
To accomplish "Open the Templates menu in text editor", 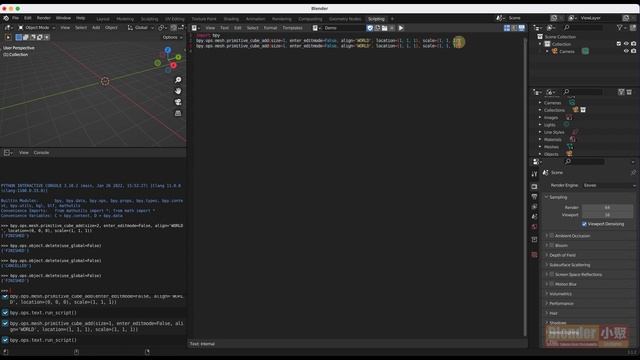I will click(292, 28).
